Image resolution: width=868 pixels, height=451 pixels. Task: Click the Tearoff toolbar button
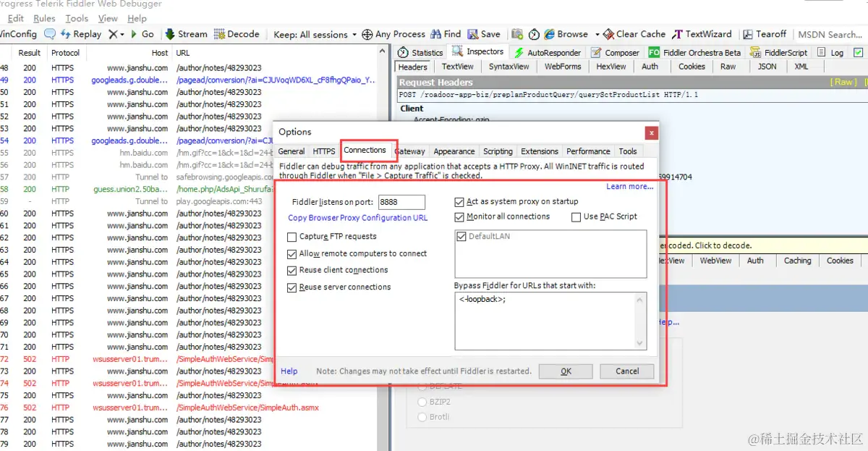[764, 34]
